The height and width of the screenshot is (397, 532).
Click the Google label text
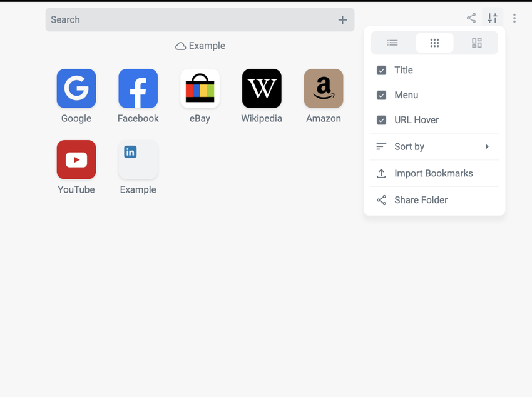click(76, 118)
